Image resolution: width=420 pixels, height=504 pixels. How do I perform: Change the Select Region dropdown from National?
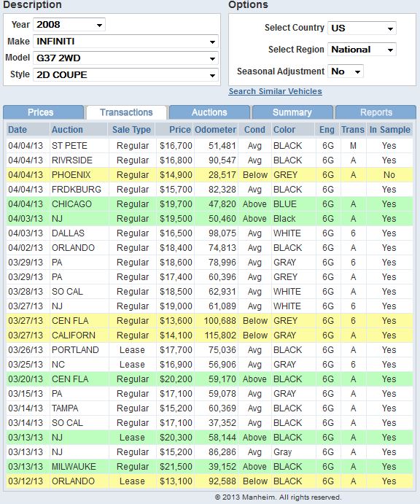(362, 50)
